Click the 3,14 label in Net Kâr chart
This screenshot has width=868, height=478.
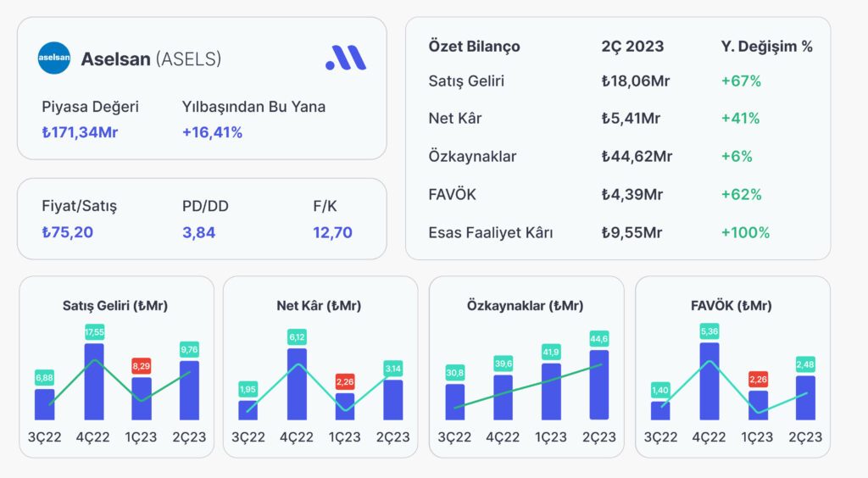click(x=393, y=369)
